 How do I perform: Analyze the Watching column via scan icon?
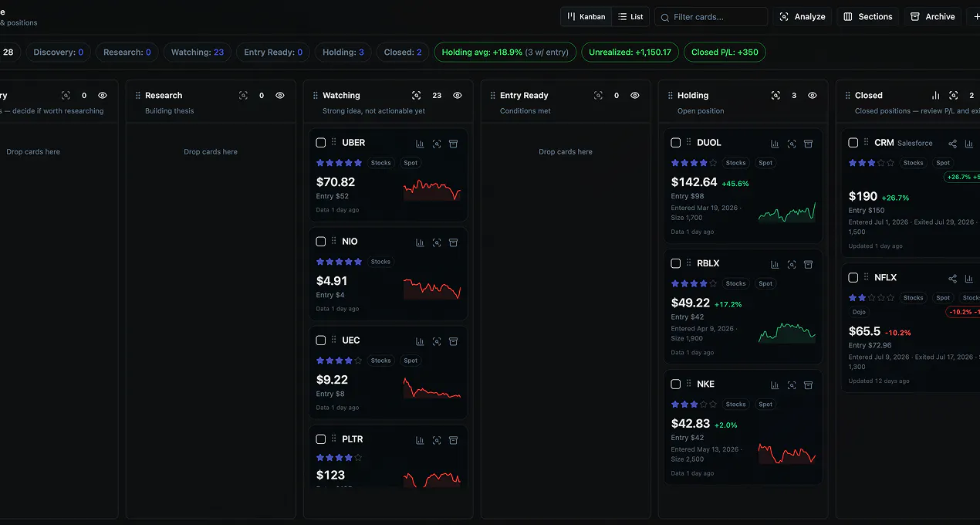point(417,96)
